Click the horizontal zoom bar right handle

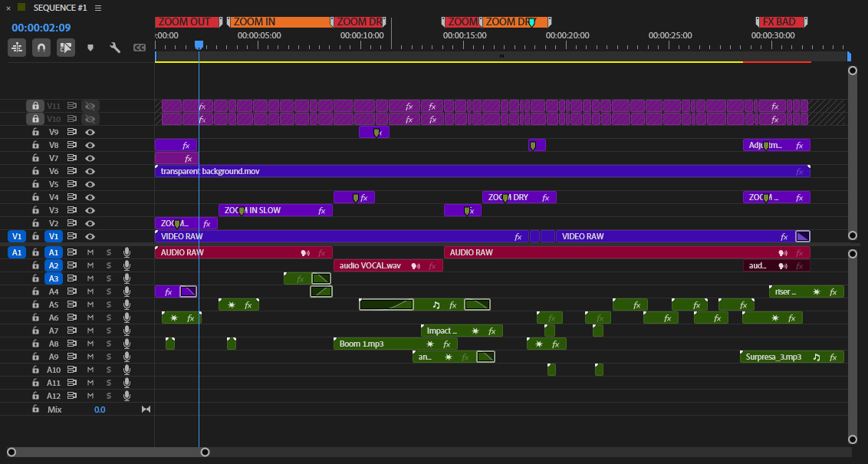pos(205,452)
